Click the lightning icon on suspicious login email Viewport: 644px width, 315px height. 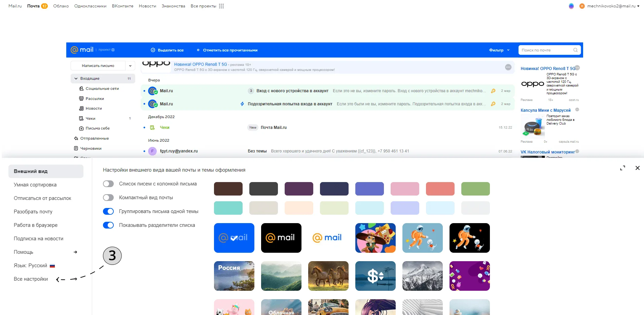242,104
